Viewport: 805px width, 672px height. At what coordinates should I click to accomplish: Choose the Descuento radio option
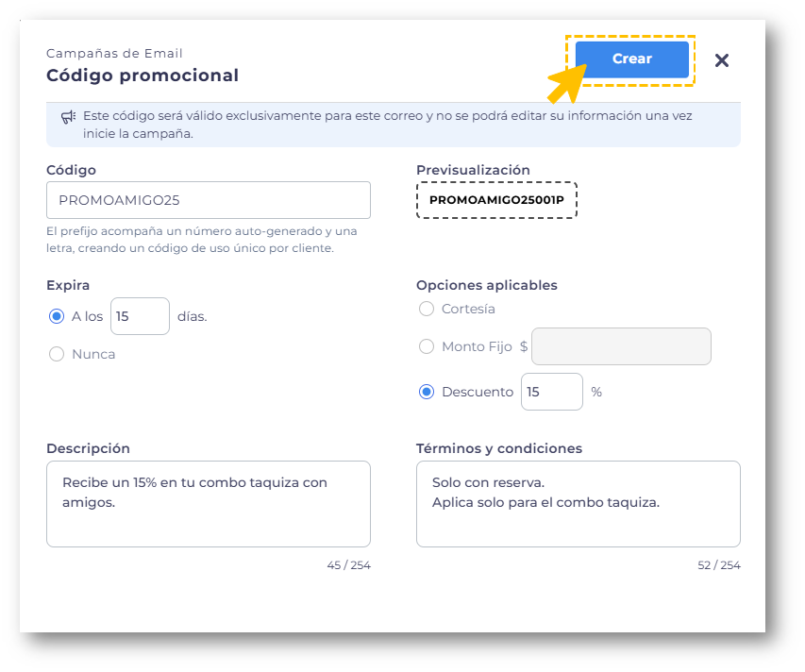pos(427,392)
